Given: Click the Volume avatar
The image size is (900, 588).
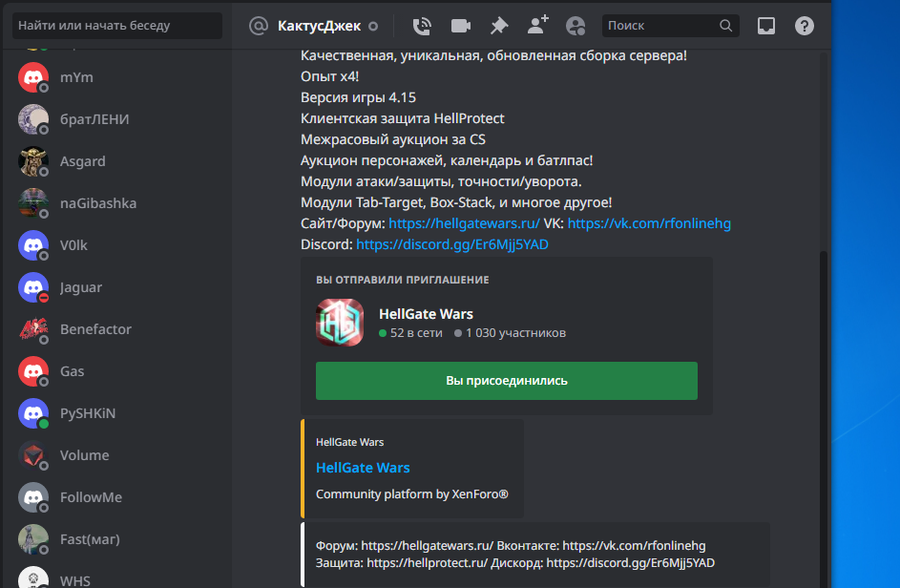Looking at the screenshot, I should pyautogui.click(x=33, y=455).
